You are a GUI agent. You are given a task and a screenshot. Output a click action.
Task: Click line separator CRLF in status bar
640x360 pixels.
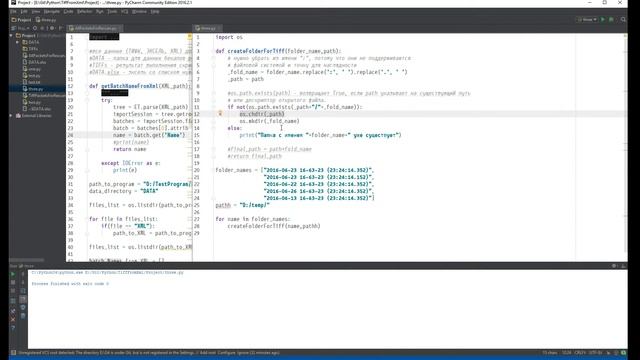click(580, 353)
